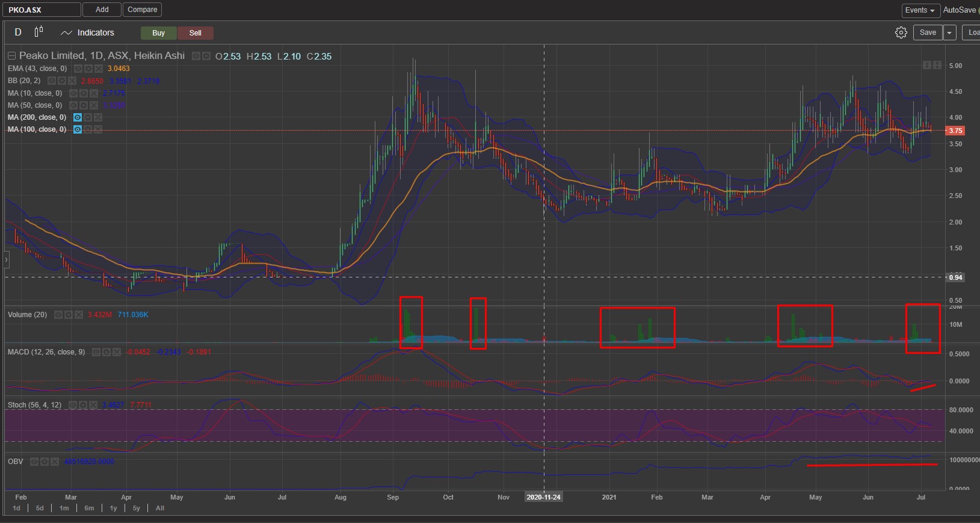Remove the Volume (20) indicator
Image resolution: width=980 pixels, height=523 pixels.
pyautogui.click(x=79, y=315)
